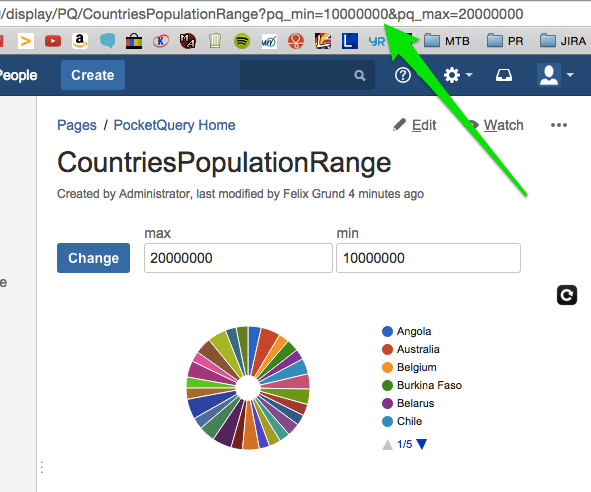The image size is (591, 492).
Task: Click the Create button
Action: point(93,75)
